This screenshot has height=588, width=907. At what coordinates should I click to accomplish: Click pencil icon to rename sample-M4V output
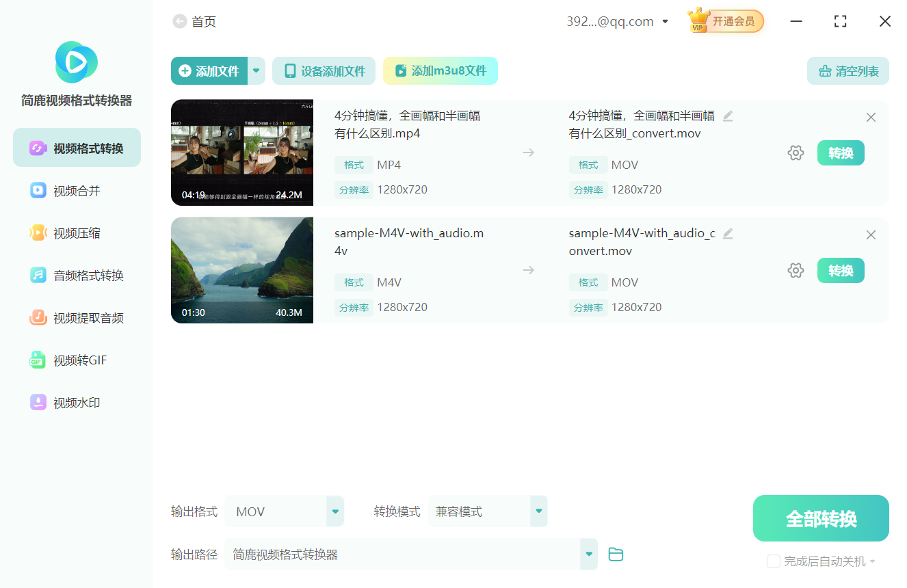tap(728, 233)
